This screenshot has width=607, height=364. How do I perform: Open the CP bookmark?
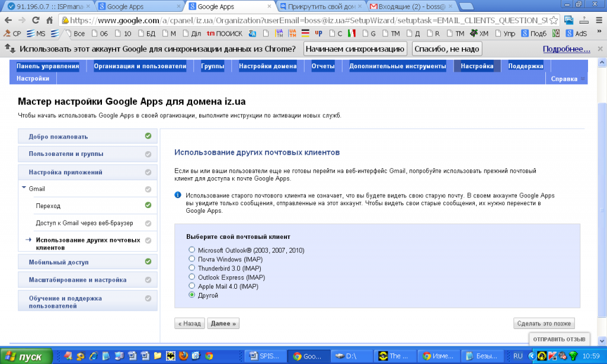tap(12, 34)
